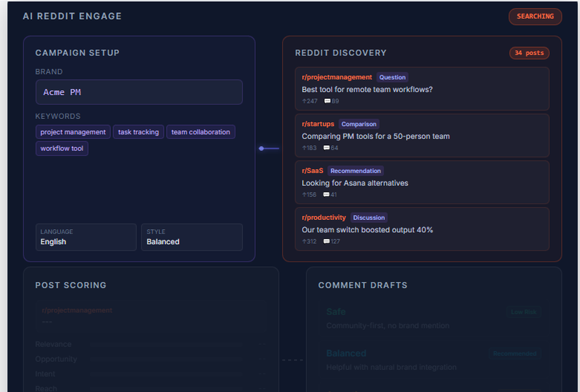Toggle the 'task tracking' keyword chip
The width and height of the screenshot is (580, 392).
138,132
